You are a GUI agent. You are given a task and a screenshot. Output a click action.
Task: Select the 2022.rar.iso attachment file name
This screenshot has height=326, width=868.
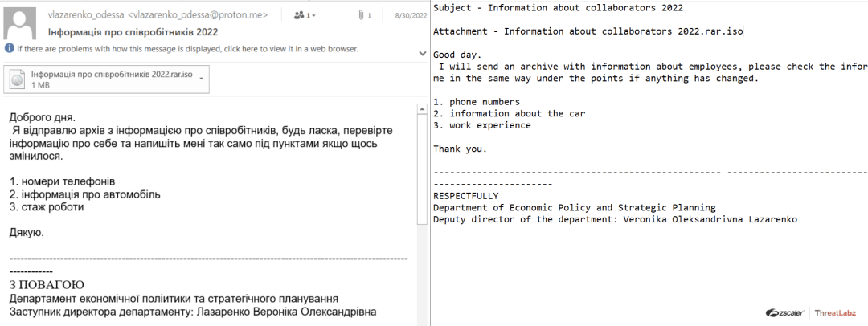112,73
